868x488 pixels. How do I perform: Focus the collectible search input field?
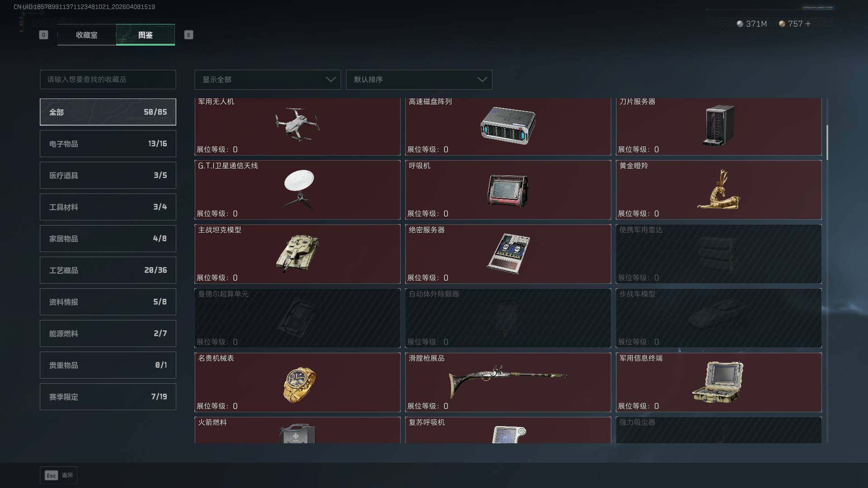pyautogui.click(x=108, y=80)
